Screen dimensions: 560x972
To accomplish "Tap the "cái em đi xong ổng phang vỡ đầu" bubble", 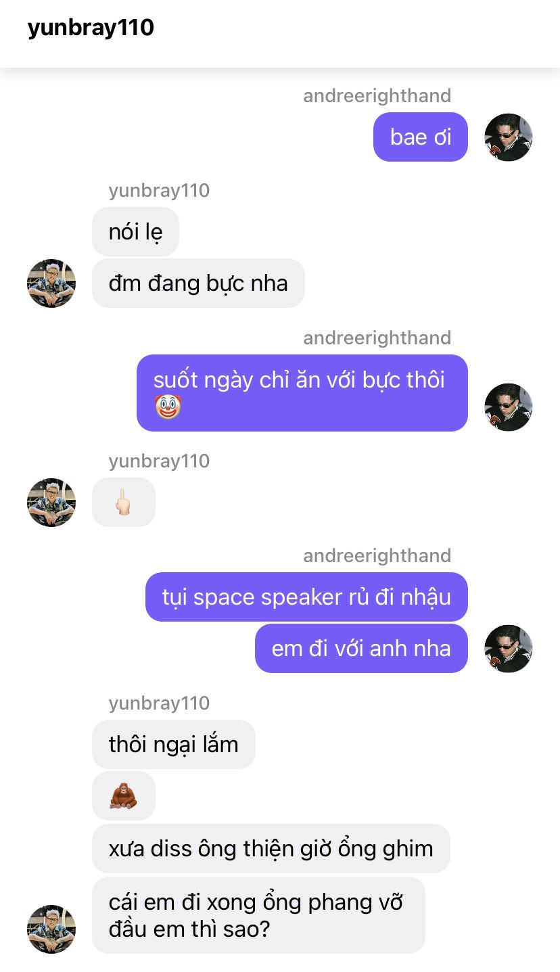I will click(258, 915).
